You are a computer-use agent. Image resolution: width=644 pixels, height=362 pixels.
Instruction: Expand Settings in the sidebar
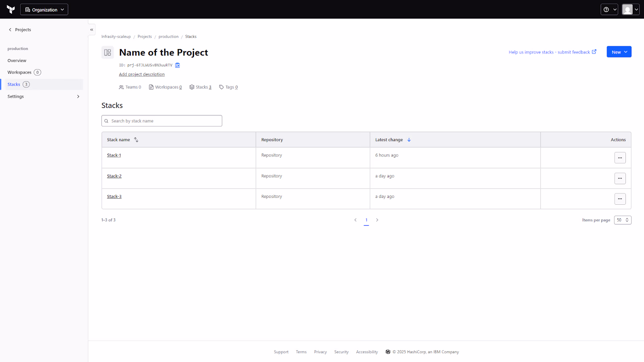click(x=43, y=97)
